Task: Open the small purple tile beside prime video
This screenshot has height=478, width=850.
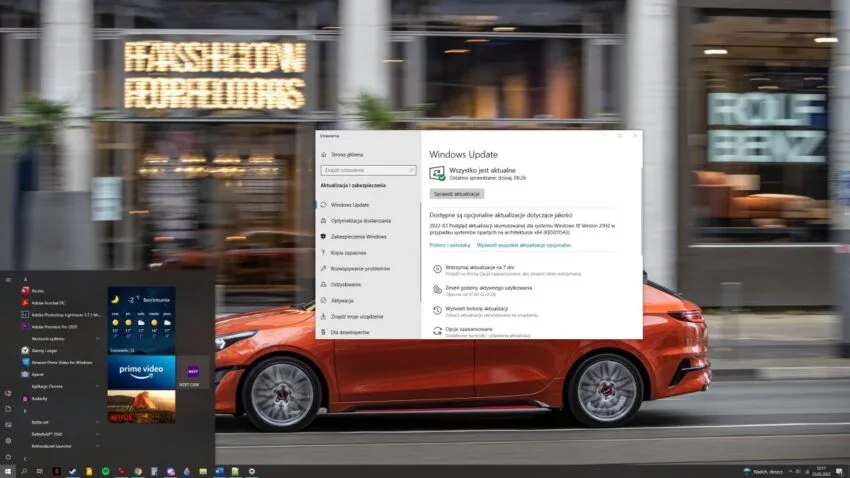Action: click(x=193, y=372)
